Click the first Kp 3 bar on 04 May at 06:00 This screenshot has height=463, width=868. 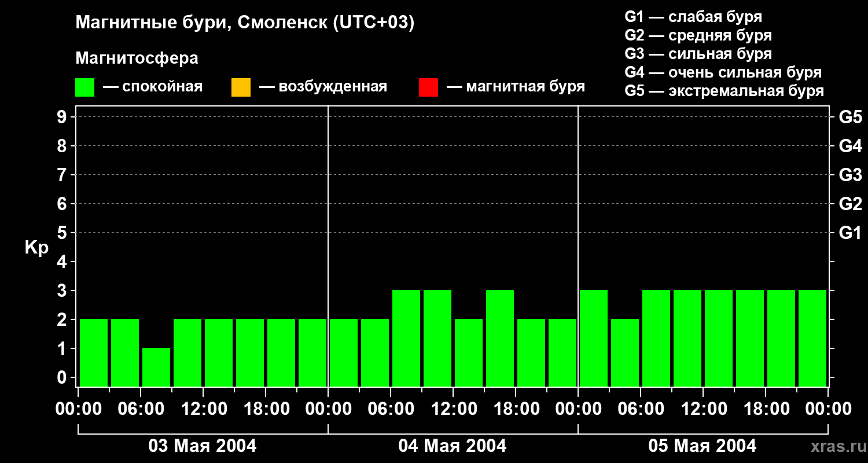[x=406, y=338]
